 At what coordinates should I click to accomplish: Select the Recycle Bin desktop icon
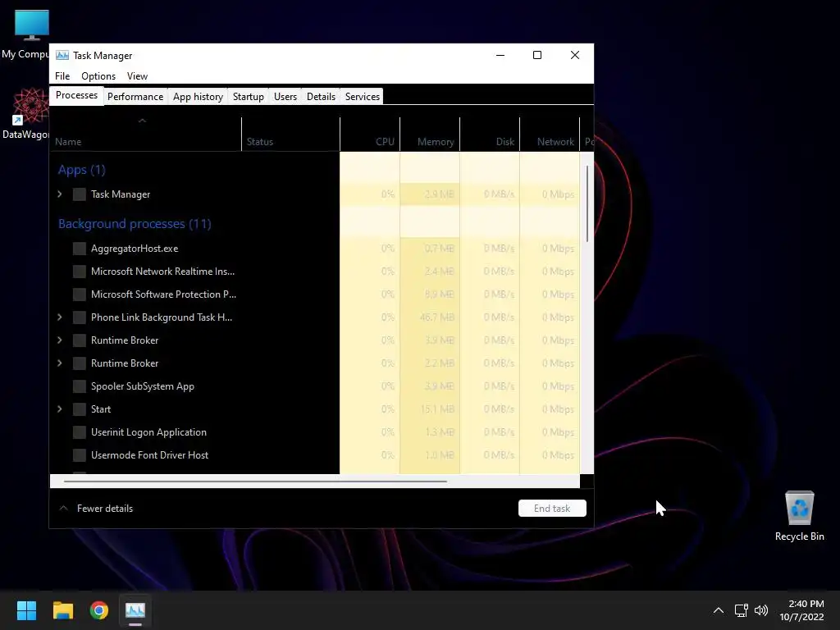[x=799, y=516]
